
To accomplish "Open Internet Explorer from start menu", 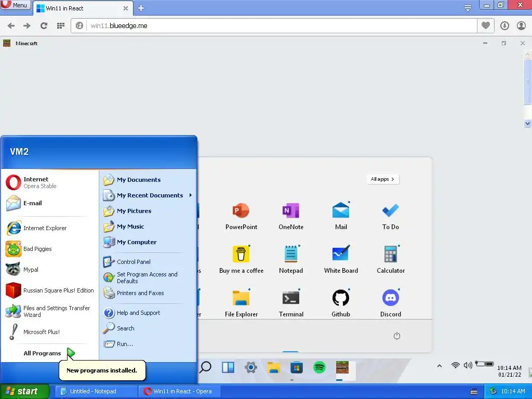I will tap(49, 229).
